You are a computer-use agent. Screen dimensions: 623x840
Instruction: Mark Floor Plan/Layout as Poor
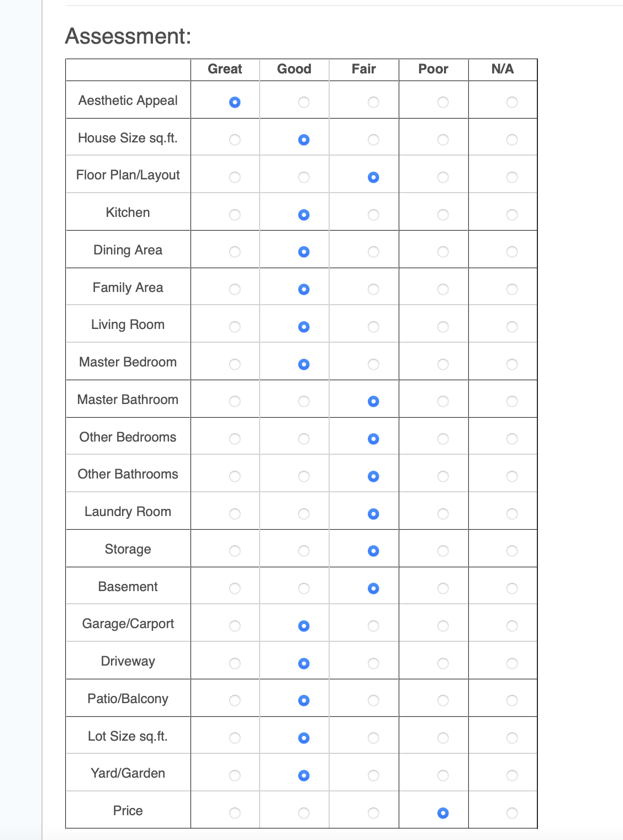[443, 177]
